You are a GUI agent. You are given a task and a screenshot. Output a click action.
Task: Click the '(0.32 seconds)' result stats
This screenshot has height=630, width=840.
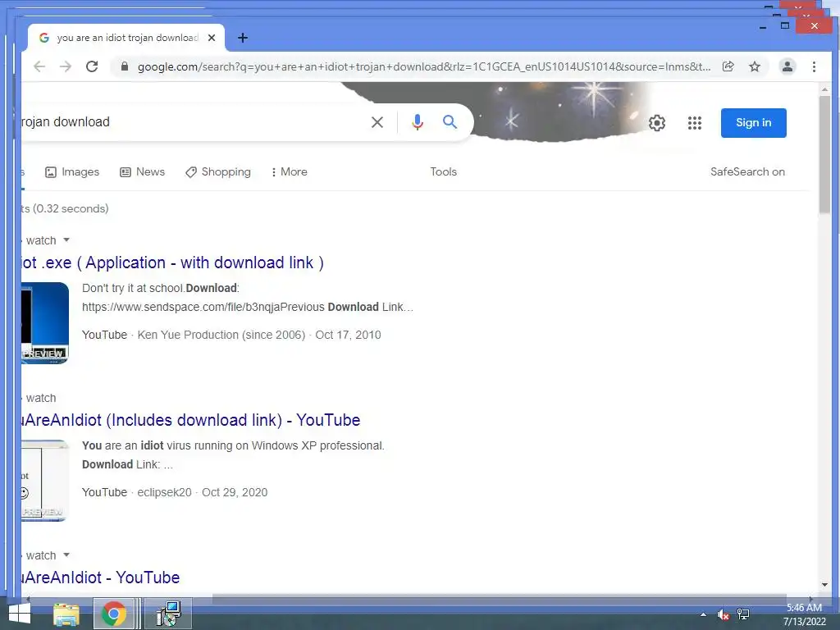pos(71,209)
